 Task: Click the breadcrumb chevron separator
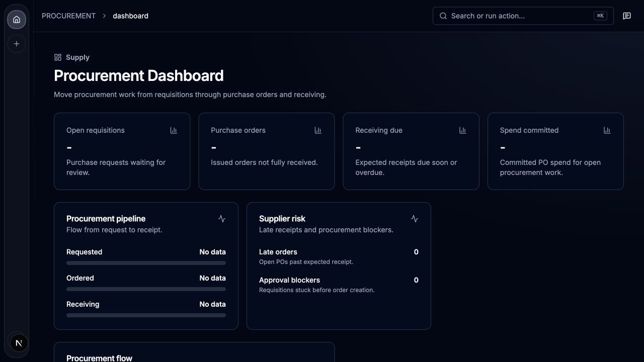pyautogui.click(x=104, y=16)
